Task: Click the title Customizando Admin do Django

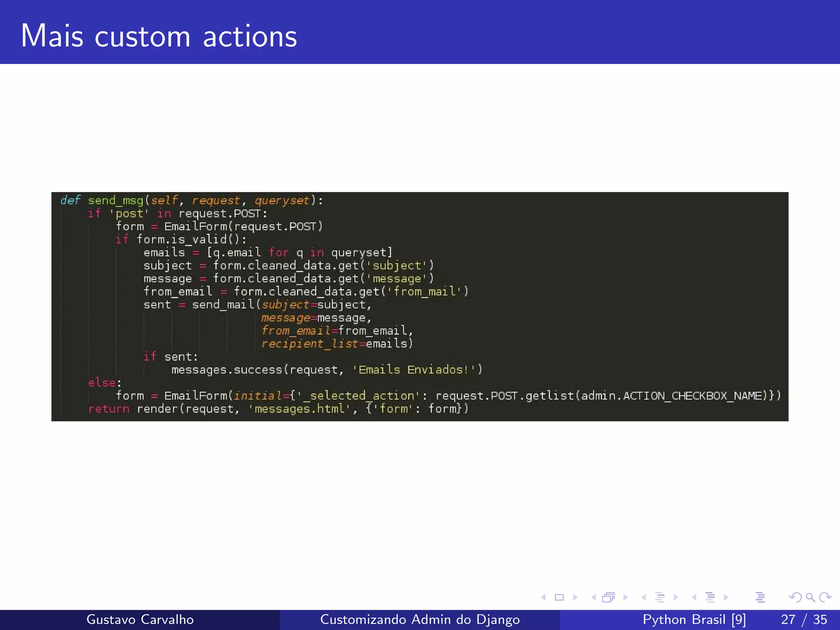Action: pos(420,619)
